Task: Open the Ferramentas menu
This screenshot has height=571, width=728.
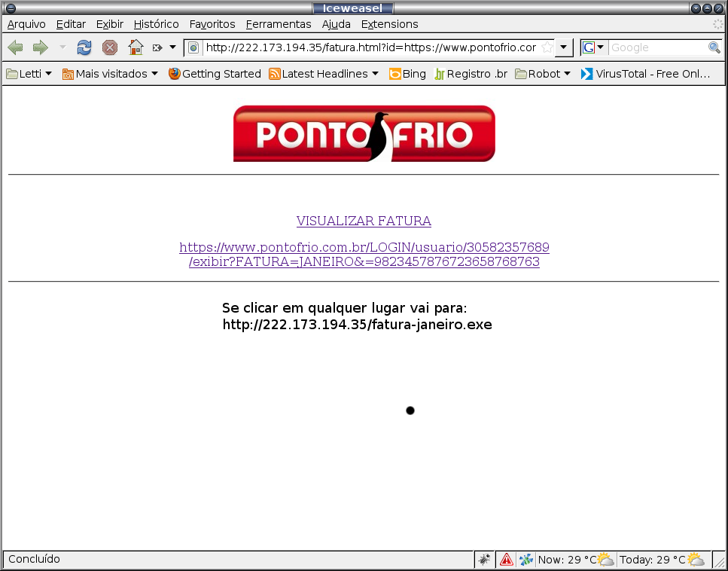Action: tap(279, 24)
